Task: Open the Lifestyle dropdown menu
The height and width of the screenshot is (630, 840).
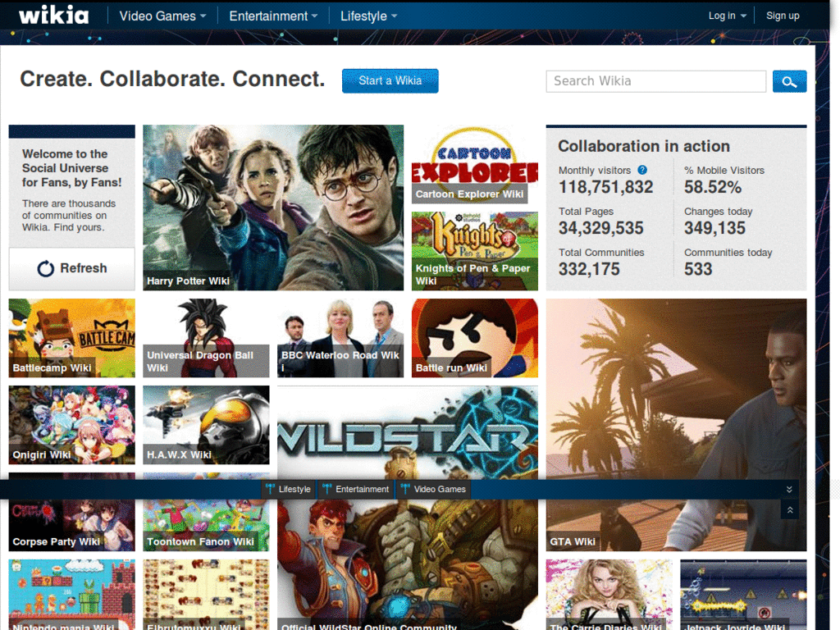Action: (x=368, y=16)
